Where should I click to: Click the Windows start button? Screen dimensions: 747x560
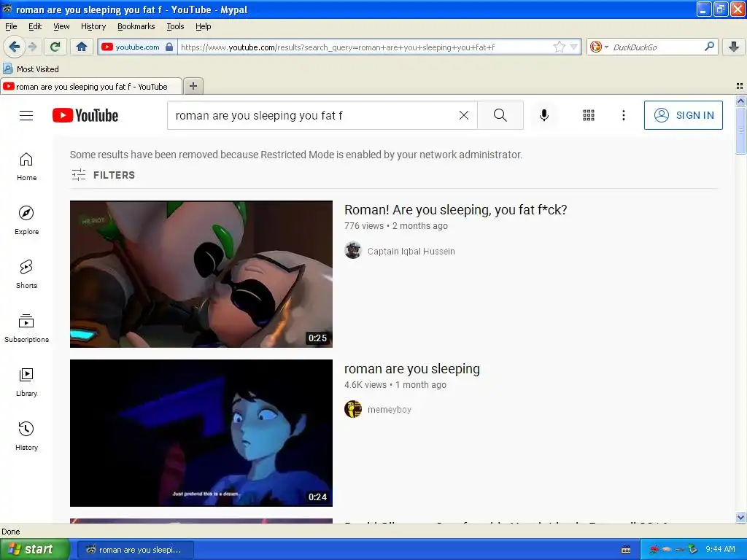pos(34,549)
